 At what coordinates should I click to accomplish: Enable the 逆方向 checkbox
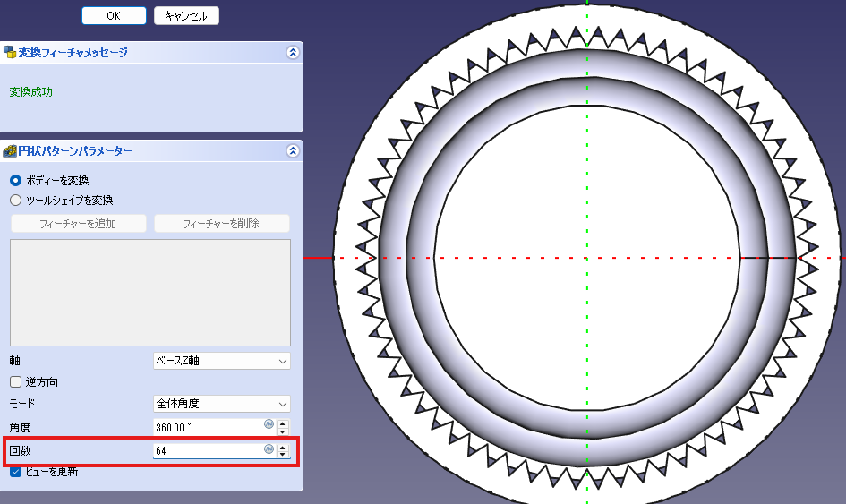pos(15,382)
